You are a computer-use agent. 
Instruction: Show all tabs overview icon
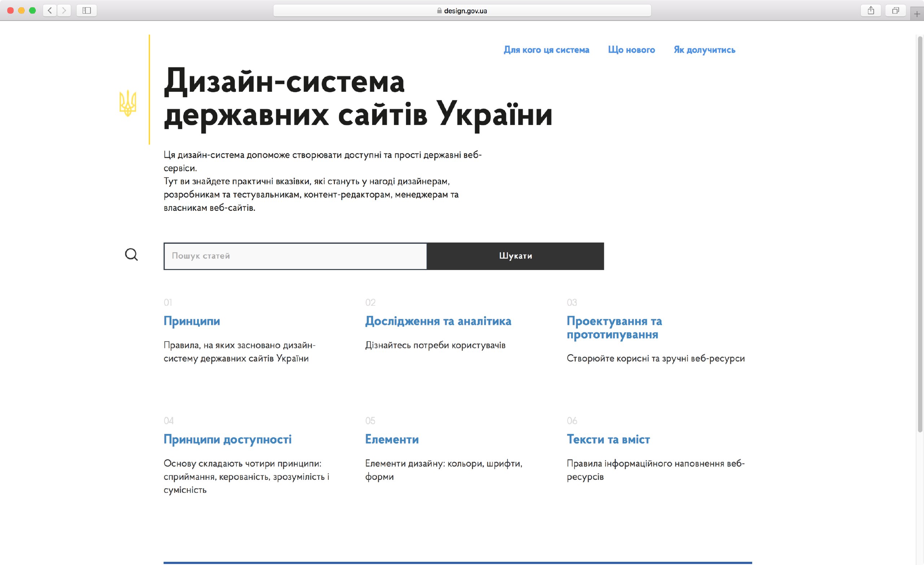click(895, 10)
